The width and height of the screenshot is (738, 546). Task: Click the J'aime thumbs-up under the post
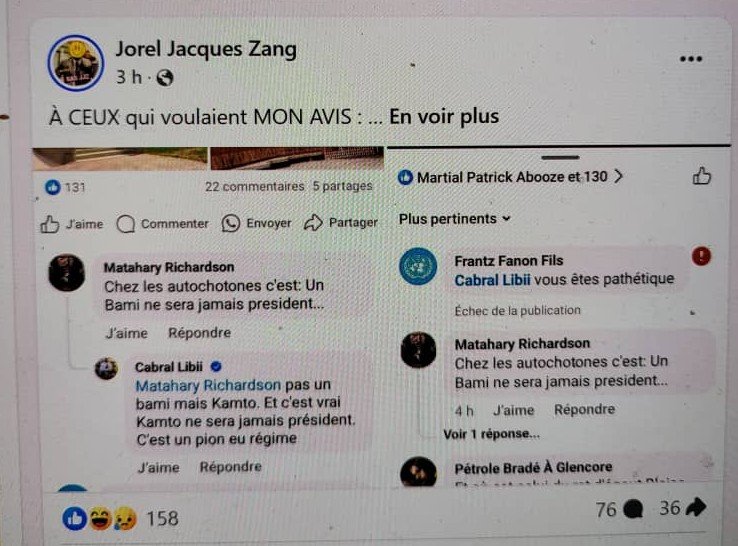tap(49, 225)
